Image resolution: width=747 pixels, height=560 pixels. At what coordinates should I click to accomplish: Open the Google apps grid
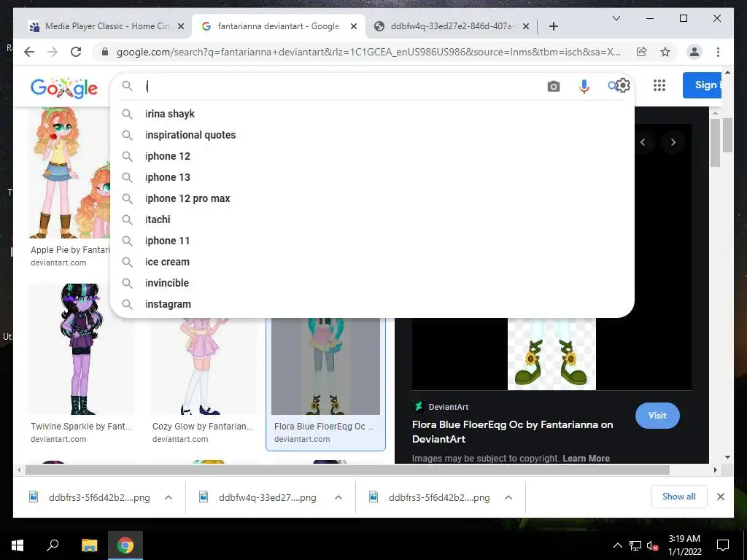click(659, 86)
